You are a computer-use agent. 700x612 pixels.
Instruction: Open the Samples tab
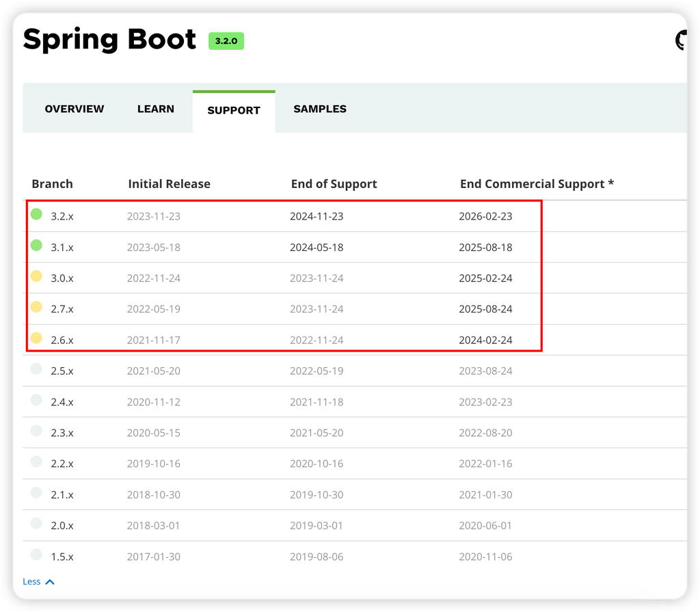(x=319, y=108)
